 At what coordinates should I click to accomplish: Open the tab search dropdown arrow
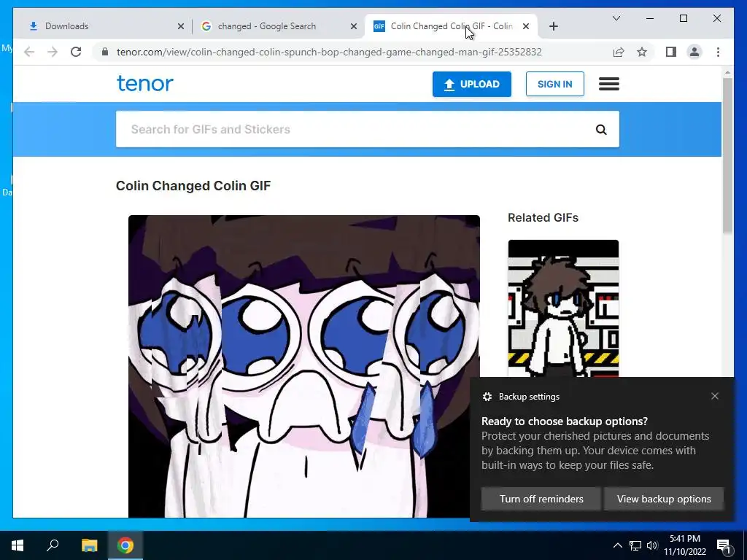(616, 18)
